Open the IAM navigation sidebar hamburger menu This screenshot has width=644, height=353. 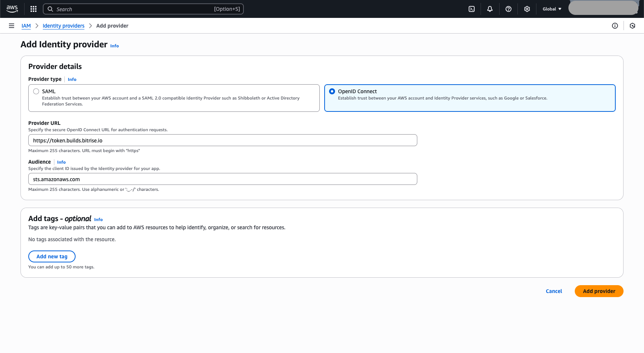click(x=12, y=25)
